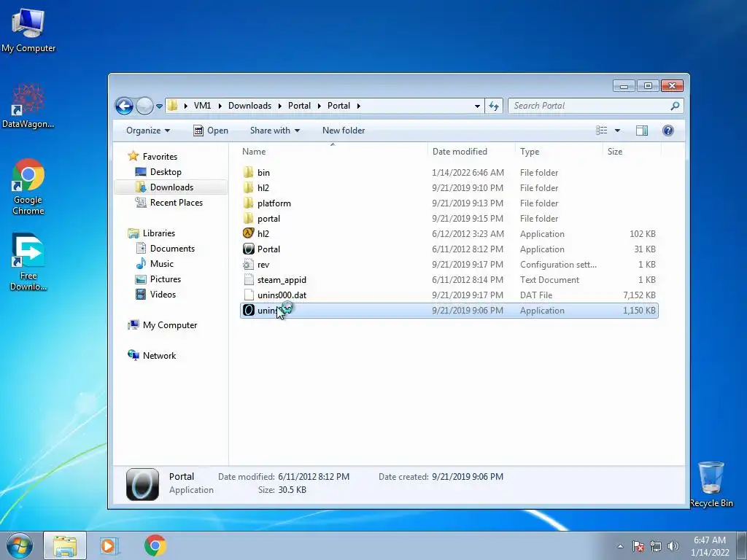Viewport: 747px width, 560px height.
Task: Open the My Computer desktop icon
Action: pyautogui.click(x=28, y=30)
